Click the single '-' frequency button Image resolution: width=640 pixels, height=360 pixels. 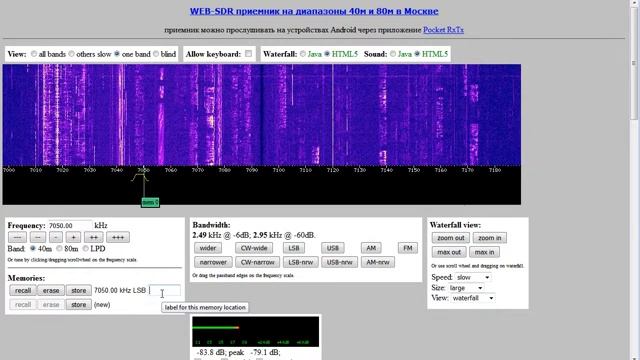click(x=56, y=237)
